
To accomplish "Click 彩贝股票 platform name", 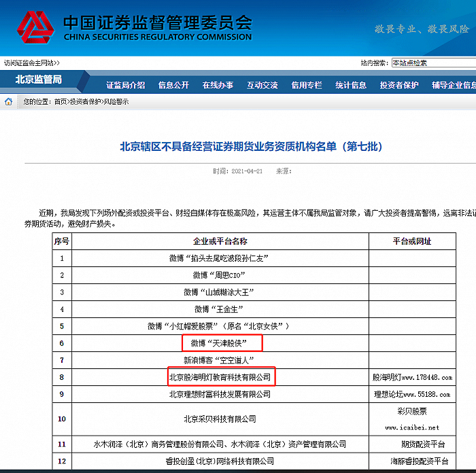I will tap(412, 411).
